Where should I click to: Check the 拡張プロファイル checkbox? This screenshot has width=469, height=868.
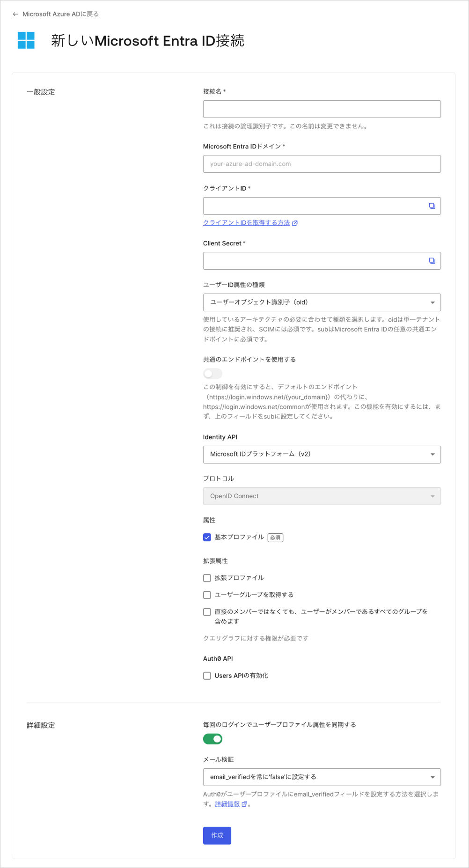207,578
